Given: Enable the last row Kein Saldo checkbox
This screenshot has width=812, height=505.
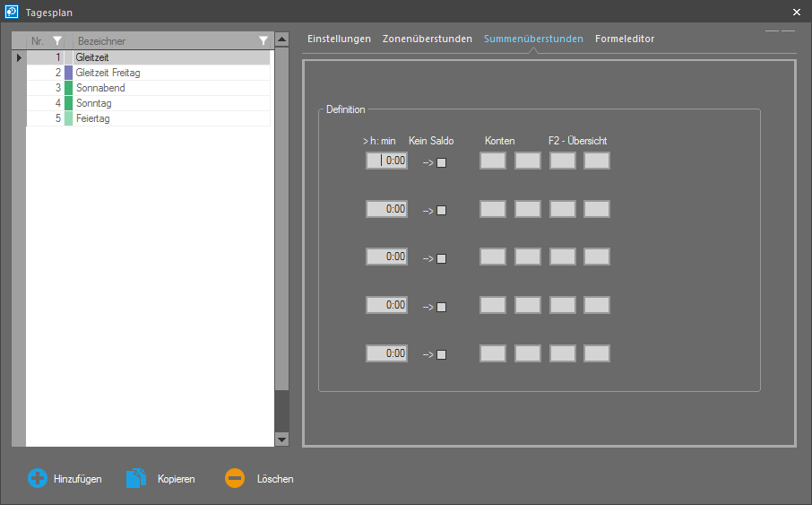Looking at the screenshot, I should tap(441, 354).
